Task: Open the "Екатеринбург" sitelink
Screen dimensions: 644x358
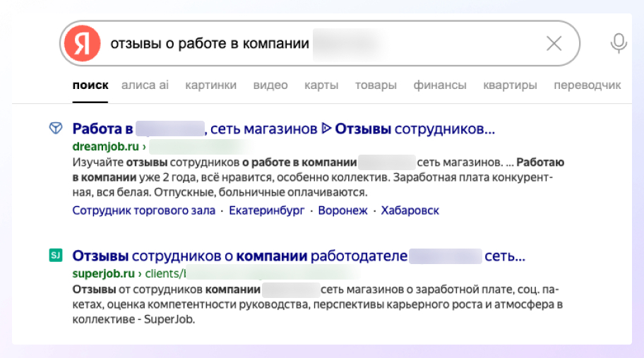Action: (267, 210)
